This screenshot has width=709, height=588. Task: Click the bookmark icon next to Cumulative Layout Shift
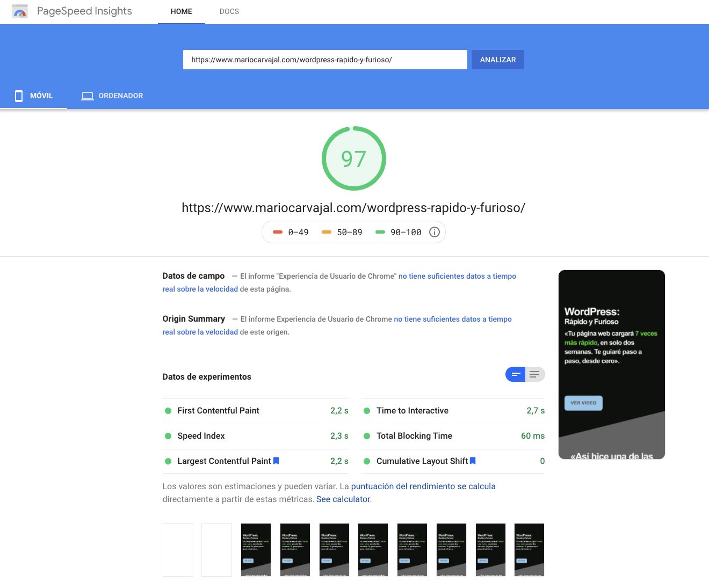coord(473,461)
